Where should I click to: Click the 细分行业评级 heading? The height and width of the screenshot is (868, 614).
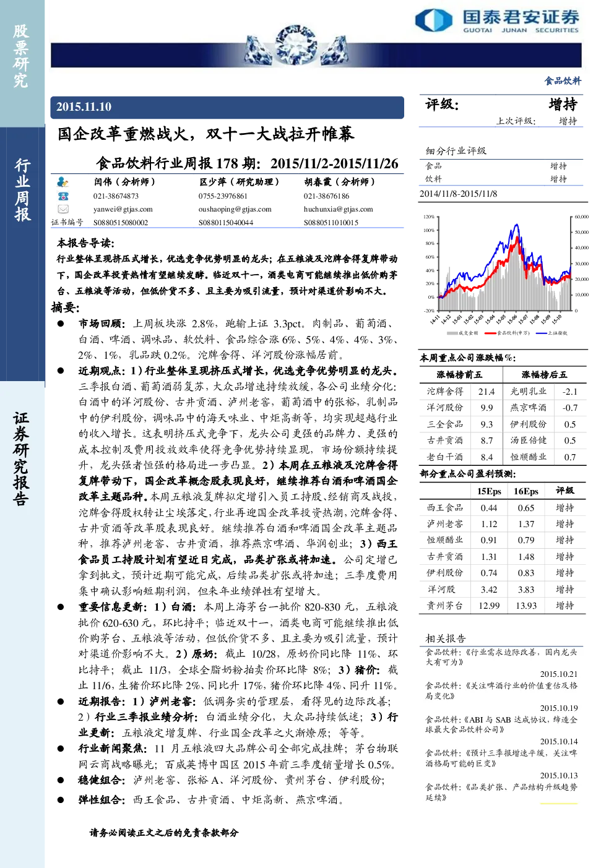click(x=456, y=151)
